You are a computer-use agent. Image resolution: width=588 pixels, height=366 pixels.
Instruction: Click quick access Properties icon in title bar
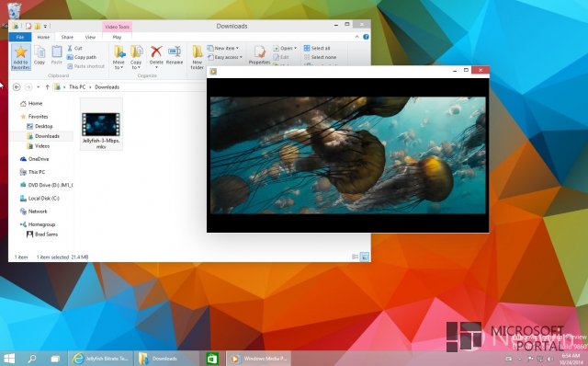(x=28, y=26)
